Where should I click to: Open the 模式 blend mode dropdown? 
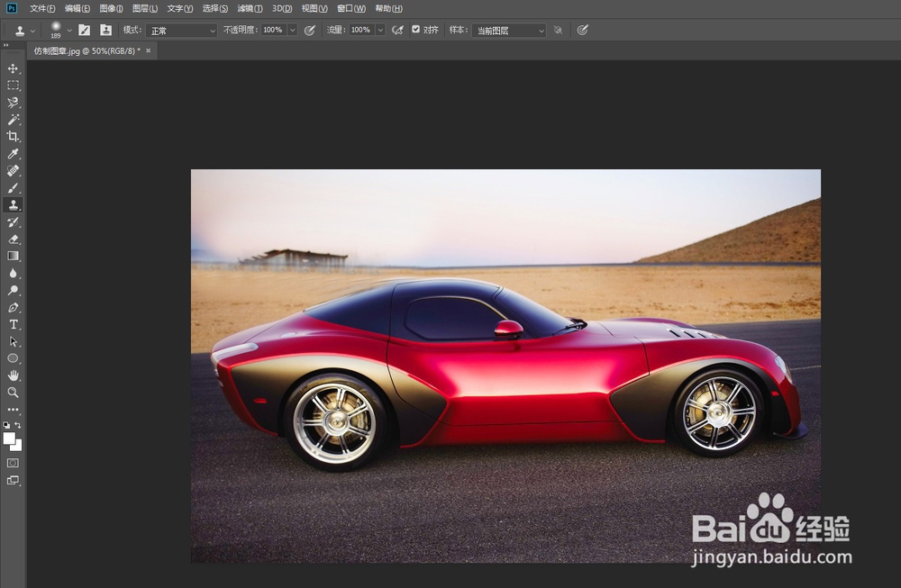coord(182,31)
